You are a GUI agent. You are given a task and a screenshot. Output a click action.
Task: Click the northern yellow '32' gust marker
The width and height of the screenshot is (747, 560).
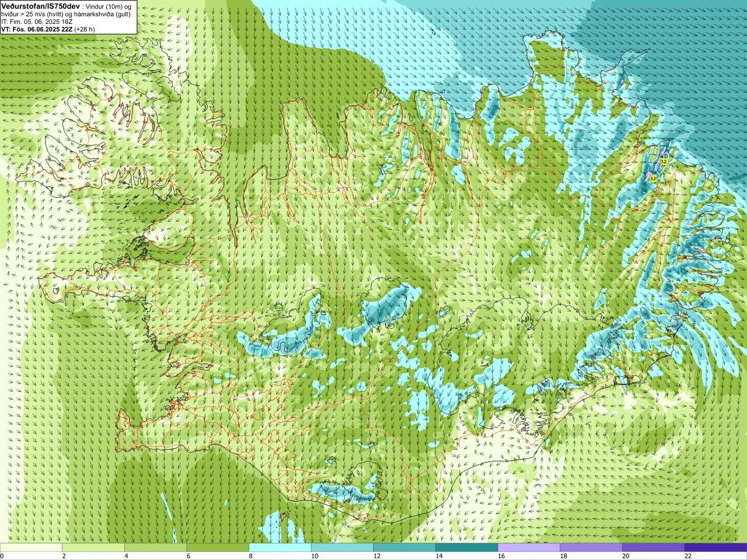click(664, 162)
